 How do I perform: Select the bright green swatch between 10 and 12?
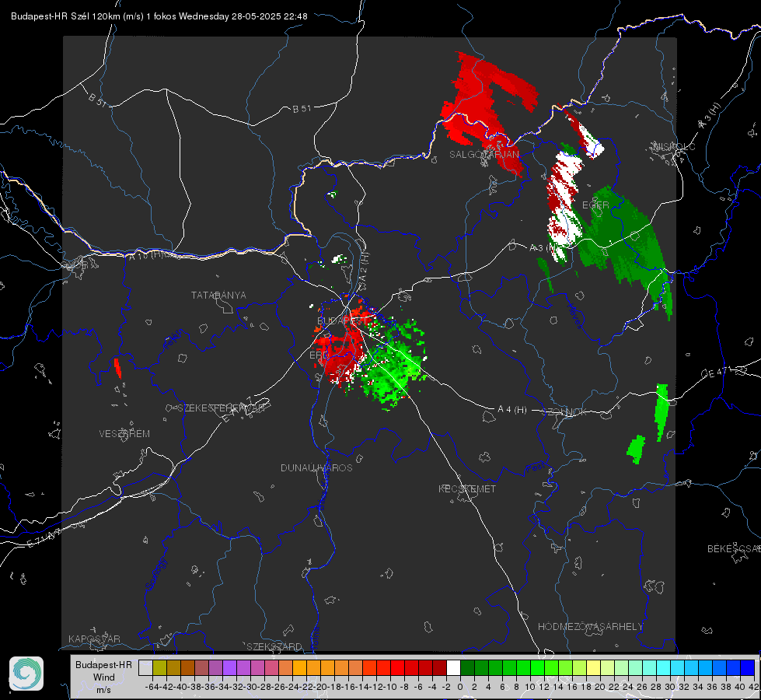537,667
